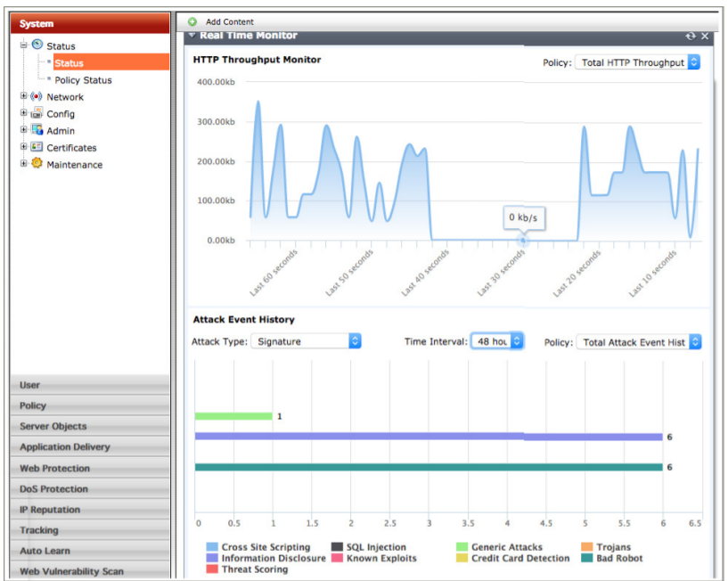Toggle the Generic Attacks legend entry
This screenshot has width=728, height=581.
coord(499,547)
